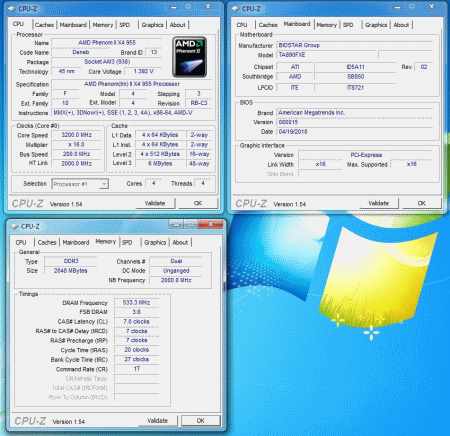Click the 'RB-C3' revision value
The width and height of the screenshot is (450, 436).
click(x=199, y=103)
